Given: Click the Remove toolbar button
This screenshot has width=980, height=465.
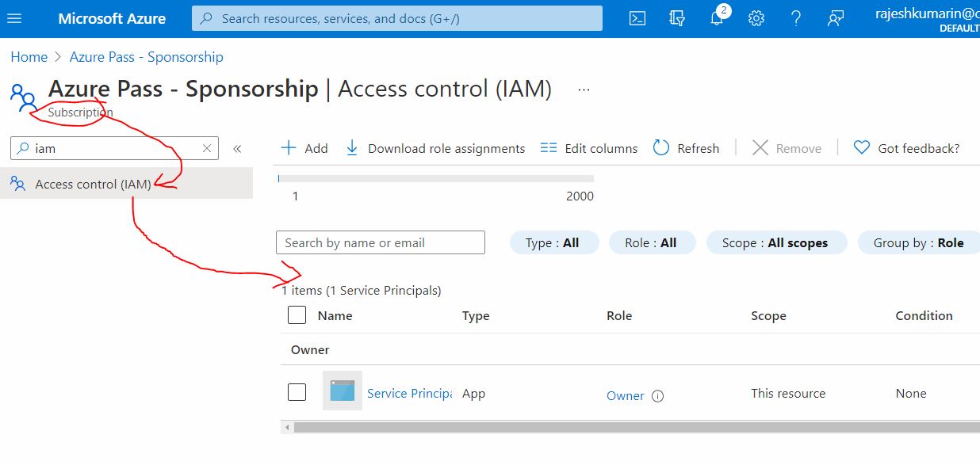Looking at the screenshot, I should [x=787, y=148].
